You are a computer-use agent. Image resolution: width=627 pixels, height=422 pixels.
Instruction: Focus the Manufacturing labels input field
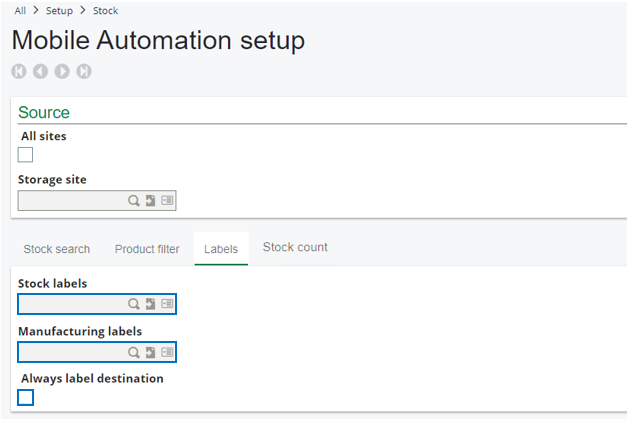click(x=70, y=352)
